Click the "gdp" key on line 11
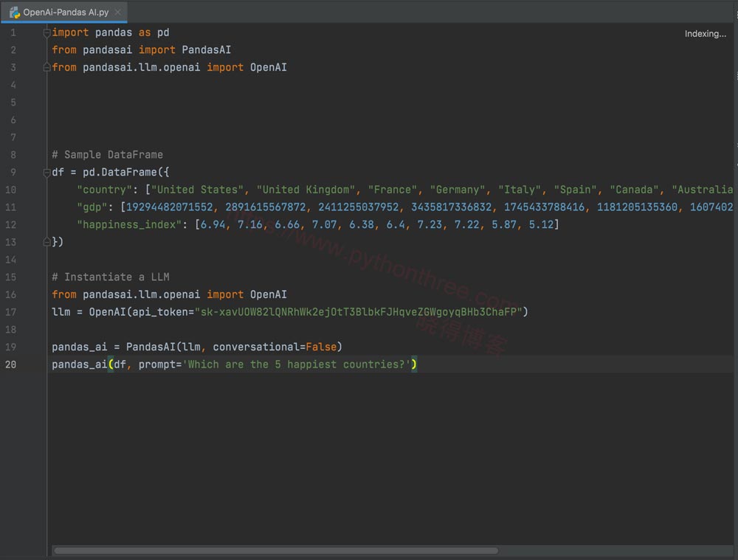Viewport: 738px width, 560px height. tap(92, 207)
